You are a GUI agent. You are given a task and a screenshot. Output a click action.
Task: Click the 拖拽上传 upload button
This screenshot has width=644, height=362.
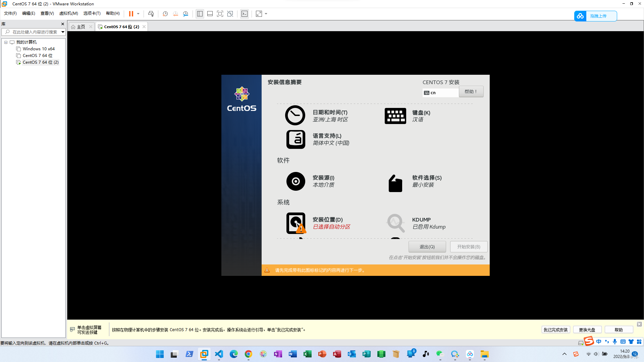[x=595, y=16]
